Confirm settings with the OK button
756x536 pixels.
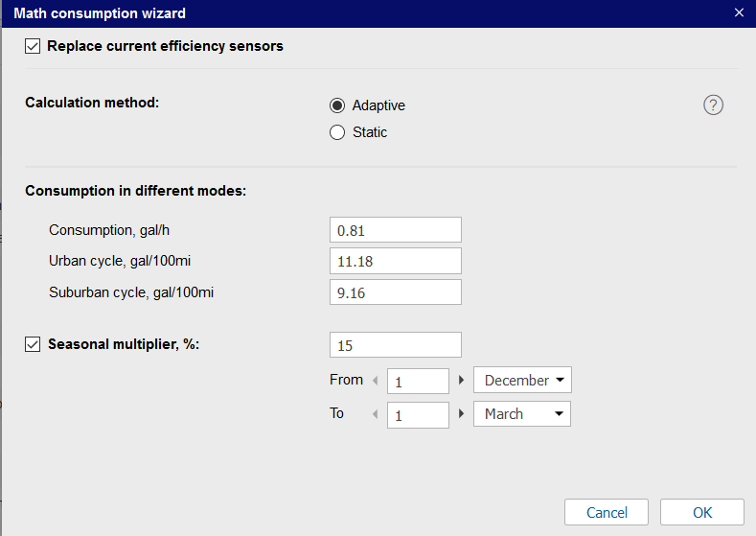(701, 512)
